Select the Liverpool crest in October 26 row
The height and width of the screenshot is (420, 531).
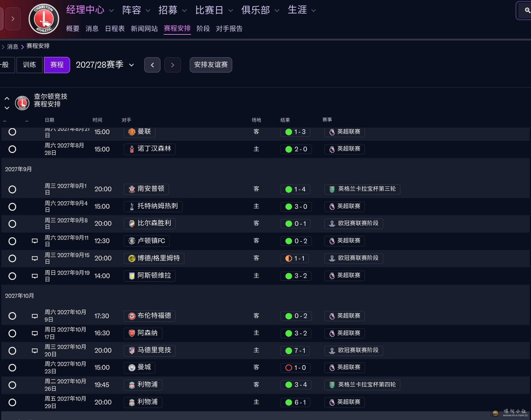point(132,385)
